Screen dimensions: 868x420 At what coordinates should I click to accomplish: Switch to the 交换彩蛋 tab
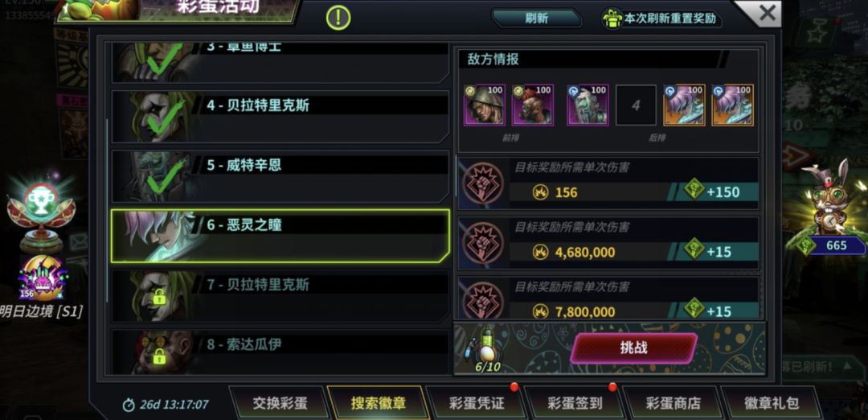(x=280, y=403)
